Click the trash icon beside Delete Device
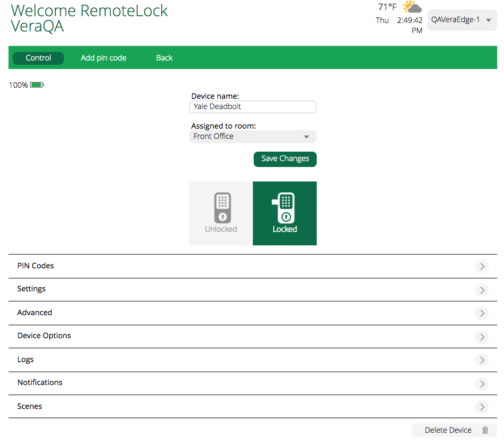Image resolution: width=504 pixels, height=443 pixels. 485,430
